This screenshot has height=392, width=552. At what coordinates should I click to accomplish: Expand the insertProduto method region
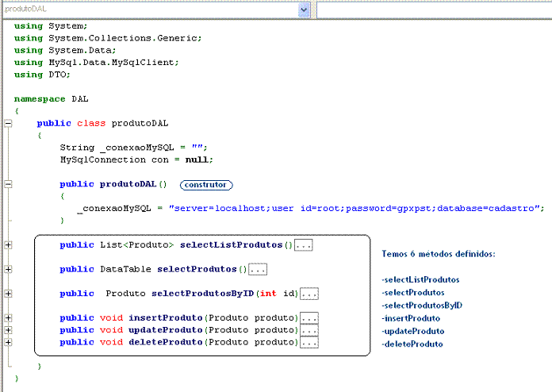[8, 317]
